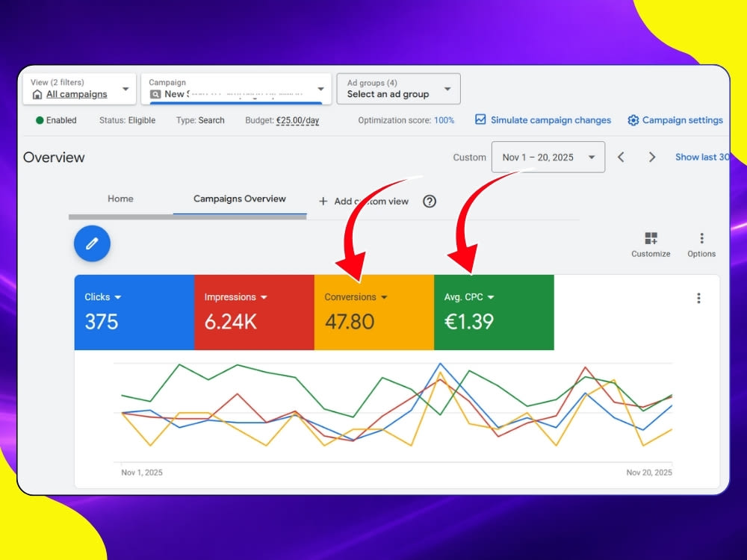Click the Type: Search text

pos(200,120)
